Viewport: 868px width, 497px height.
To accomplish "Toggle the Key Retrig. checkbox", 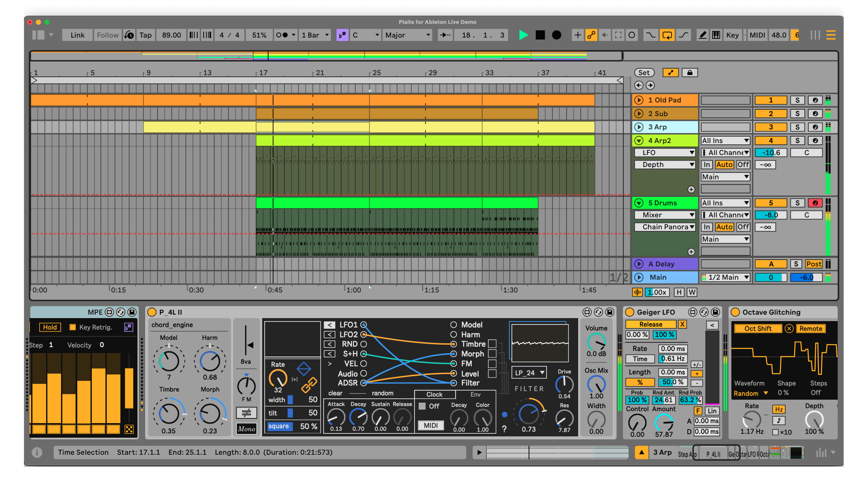I will coord(73,327).
